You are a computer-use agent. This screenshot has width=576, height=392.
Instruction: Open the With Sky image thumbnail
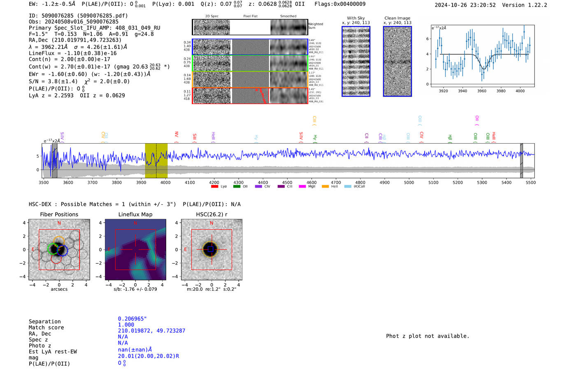(356, 61)
